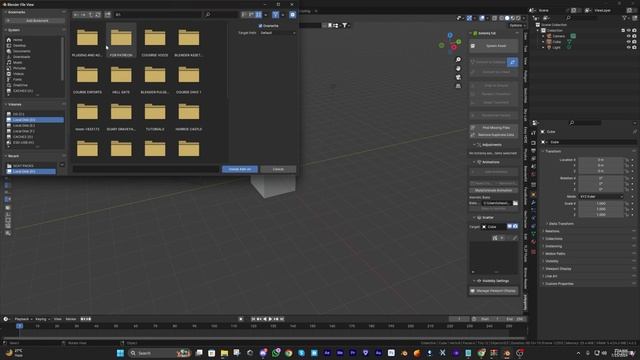Open Chrome from the taskbar
The image size is (640, 360).
[289, 353]
